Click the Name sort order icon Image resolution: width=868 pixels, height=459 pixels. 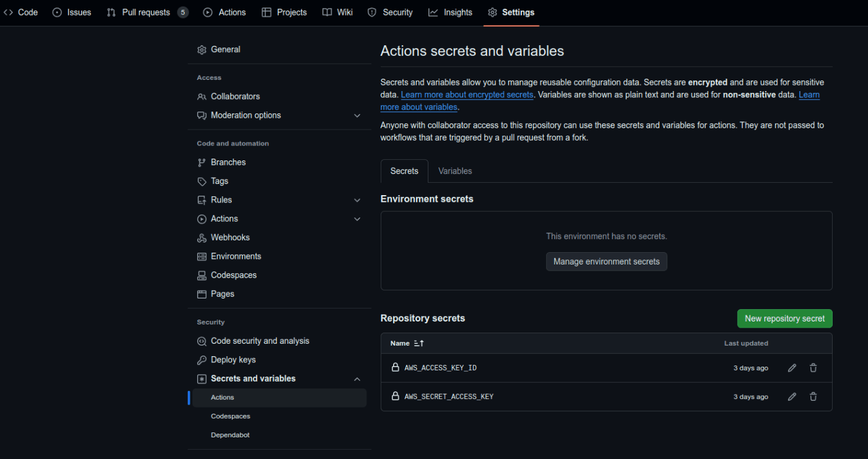(x=418, y=343)
